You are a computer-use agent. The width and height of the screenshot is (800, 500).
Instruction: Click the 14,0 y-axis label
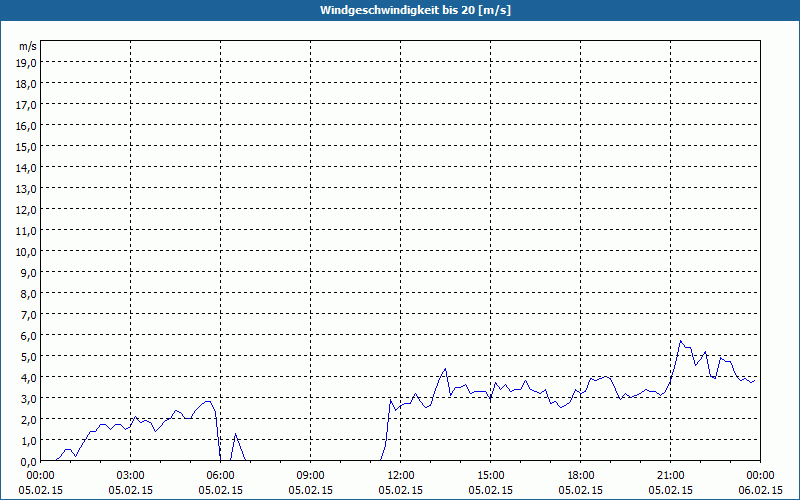[x=28, y=168]
